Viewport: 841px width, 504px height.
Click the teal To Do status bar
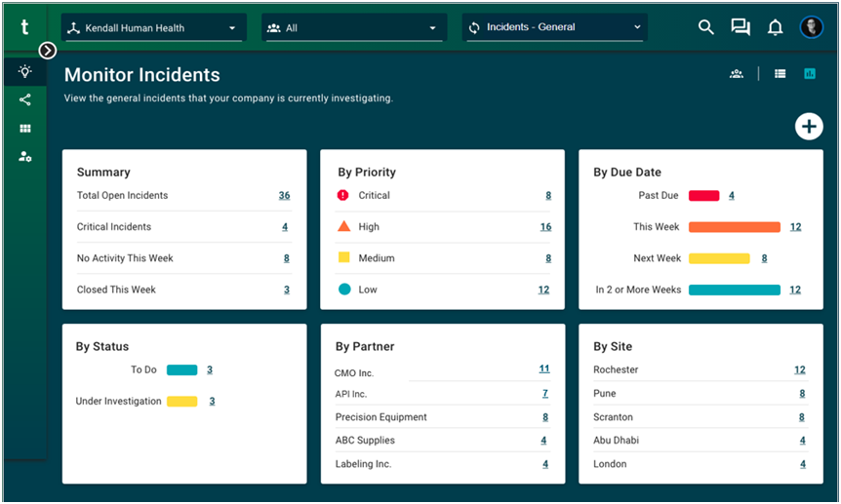pyautogui.click(x=181, y=370)
